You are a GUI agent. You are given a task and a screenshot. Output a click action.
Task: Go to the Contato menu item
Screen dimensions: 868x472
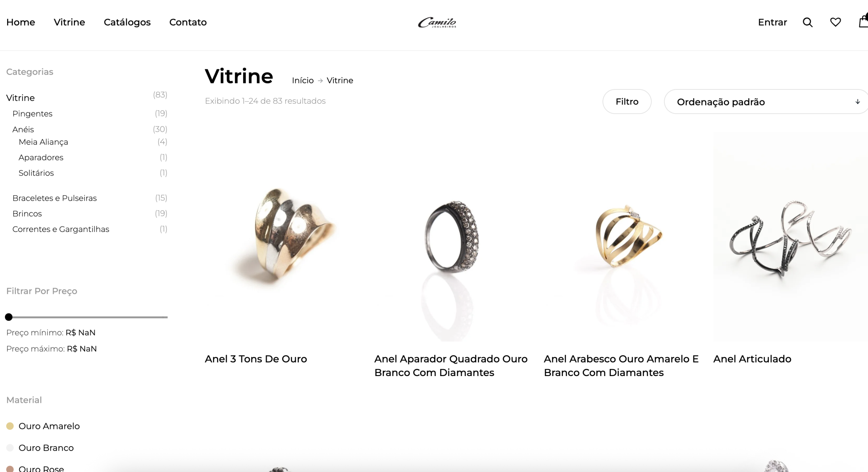click(x=188, y=22)
